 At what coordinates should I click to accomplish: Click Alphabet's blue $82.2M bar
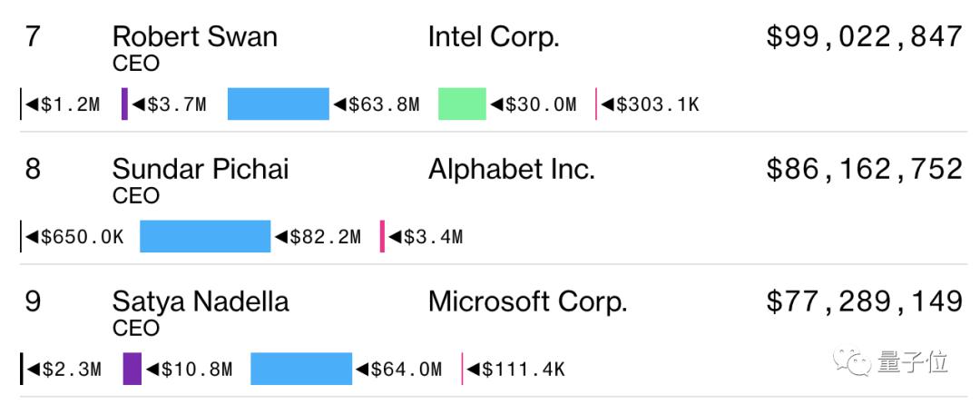[x=205, y=236]
